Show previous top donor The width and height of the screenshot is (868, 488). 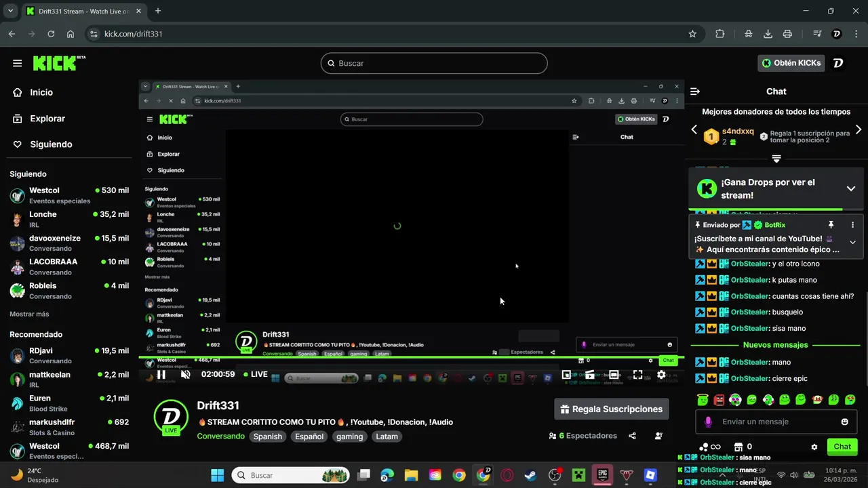point(694,129)
